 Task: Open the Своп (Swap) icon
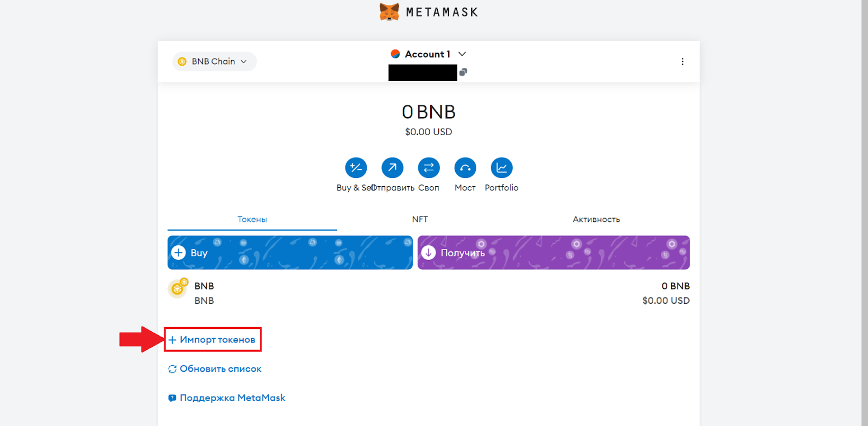429,168
